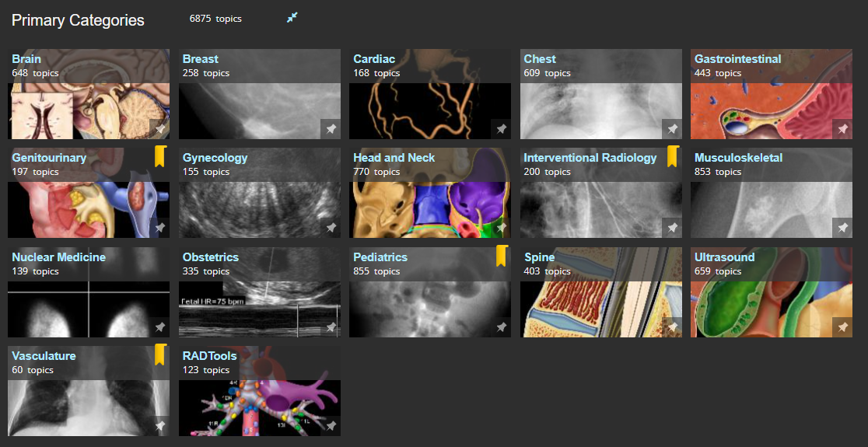Screen dimensions: 868x447
Task: Click pin icon on Musculoskeletal tile
Action: [843, 228]
